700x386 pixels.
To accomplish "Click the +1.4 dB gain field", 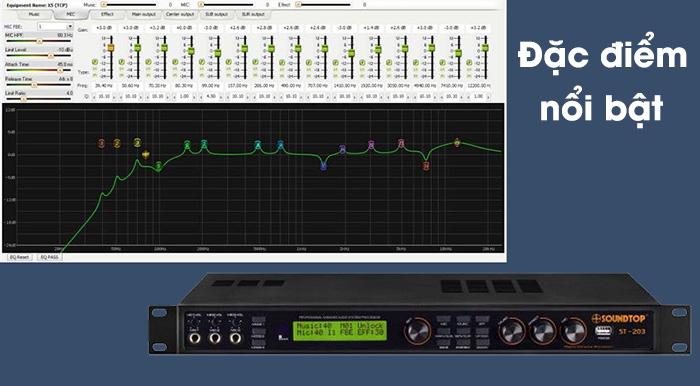I will click(371, 28).
